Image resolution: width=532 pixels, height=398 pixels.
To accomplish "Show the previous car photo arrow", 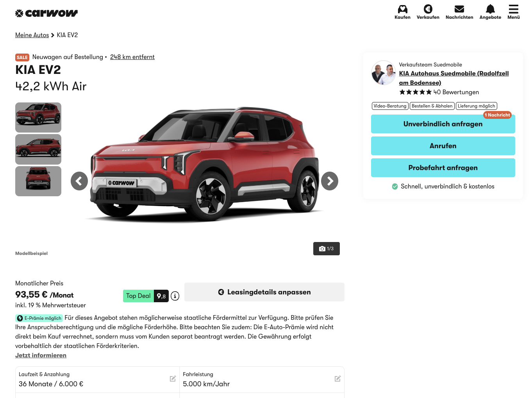I will (79, 181).
